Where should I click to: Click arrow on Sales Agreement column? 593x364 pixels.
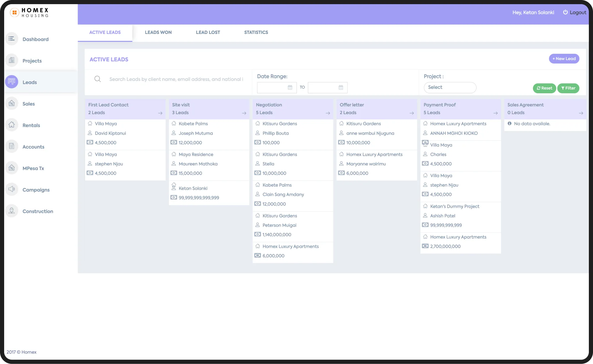coord(581,113)
